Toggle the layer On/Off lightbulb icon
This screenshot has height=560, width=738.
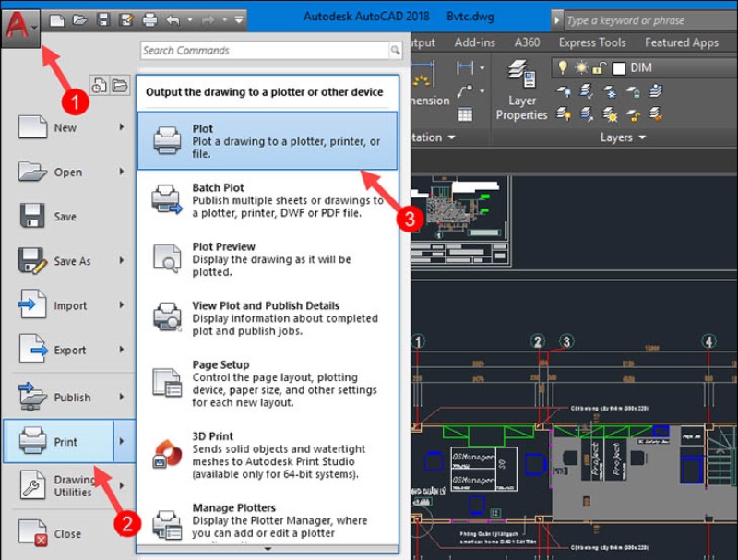coord(564,67)
